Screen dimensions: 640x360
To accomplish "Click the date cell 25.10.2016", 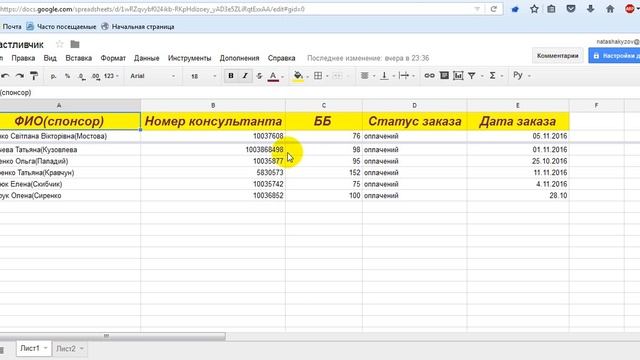I will (518, 161).
